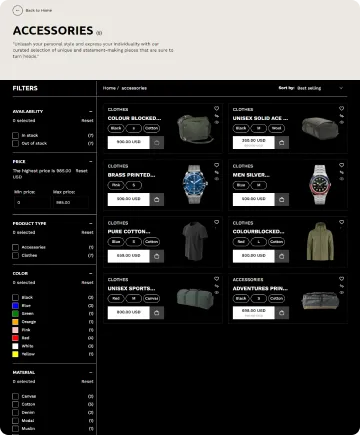The width and height of the screenshot is (360, 435).
Task: Select Cotton pill on Pure Cotton card
Action: tap(151, 242)
